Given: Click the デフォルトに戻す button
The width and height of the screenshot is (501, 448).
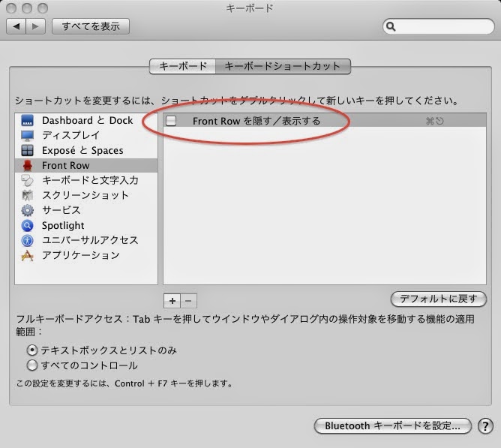Looking at the screenshot, I should pos(438,299).
